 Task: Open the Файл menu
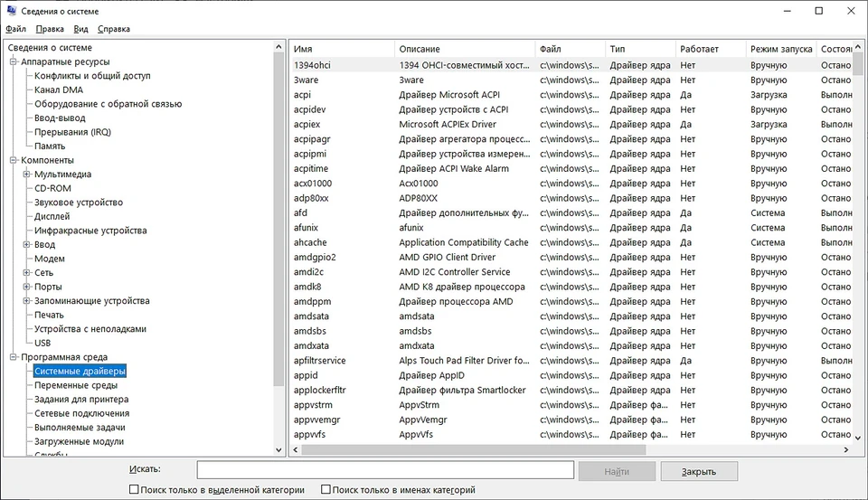point(15,29)
